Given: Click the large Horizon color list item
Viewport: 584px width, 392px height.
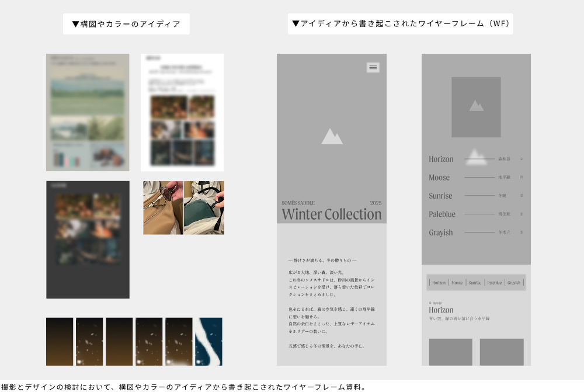Looking at the screenshot, I should (441, 159).
